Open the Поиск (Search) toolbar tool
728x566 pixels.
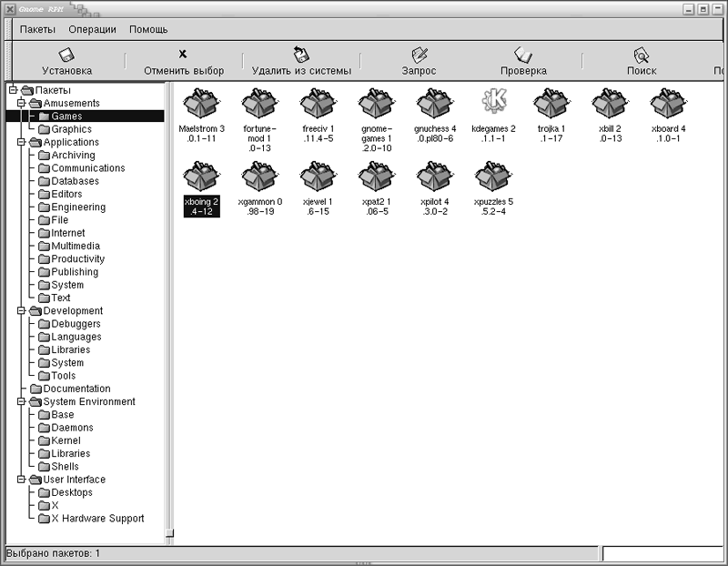[641, 55]
